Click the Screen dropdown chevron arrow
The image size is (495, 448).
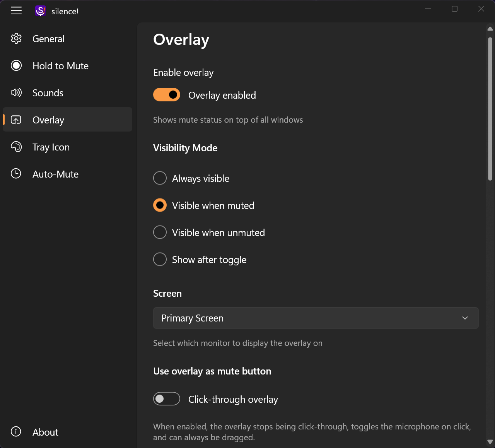(x=465, y=318)
